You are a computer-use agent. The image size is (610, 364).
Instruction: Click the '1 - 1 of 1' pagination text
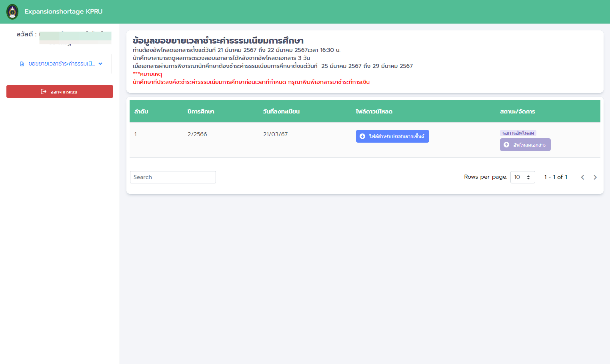click(556, 177)
